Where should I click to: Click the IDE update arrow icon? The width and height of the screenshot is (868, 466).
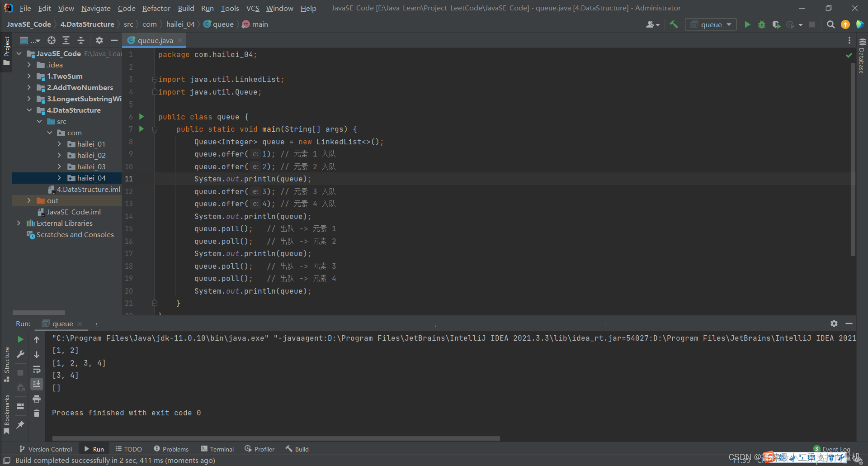point(845,24)
